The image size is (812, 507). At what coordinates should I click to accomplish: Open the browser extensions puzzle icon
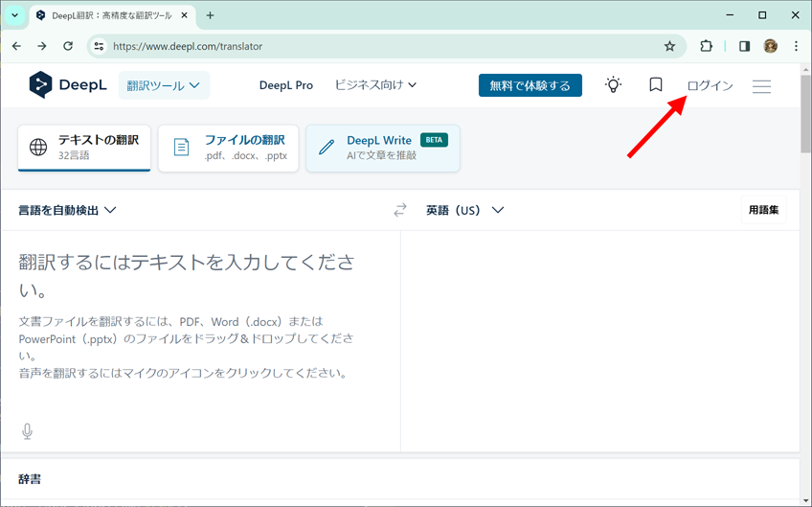(706, 46)
